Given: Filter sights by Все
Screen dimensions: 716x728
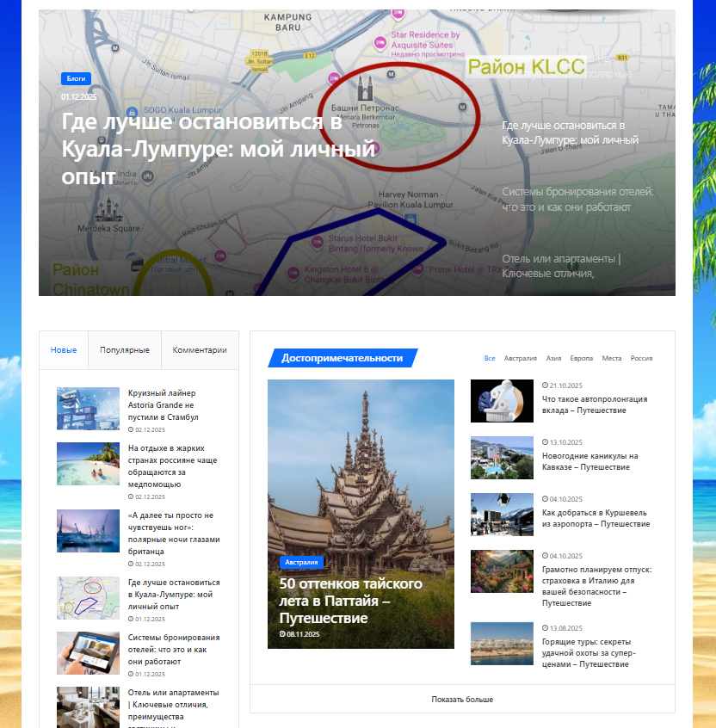Looking at the screenshot, I should [490, 359].
